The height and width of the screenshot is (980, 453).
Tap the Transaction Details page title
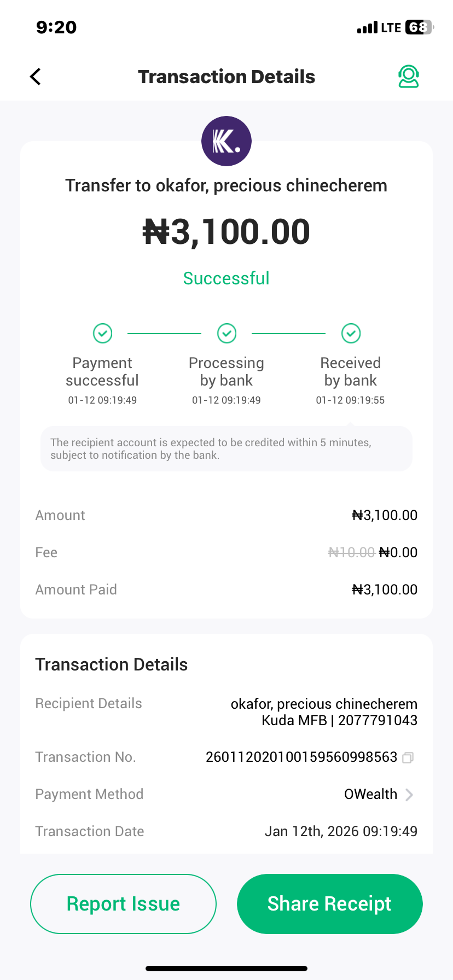coord(226,77)
